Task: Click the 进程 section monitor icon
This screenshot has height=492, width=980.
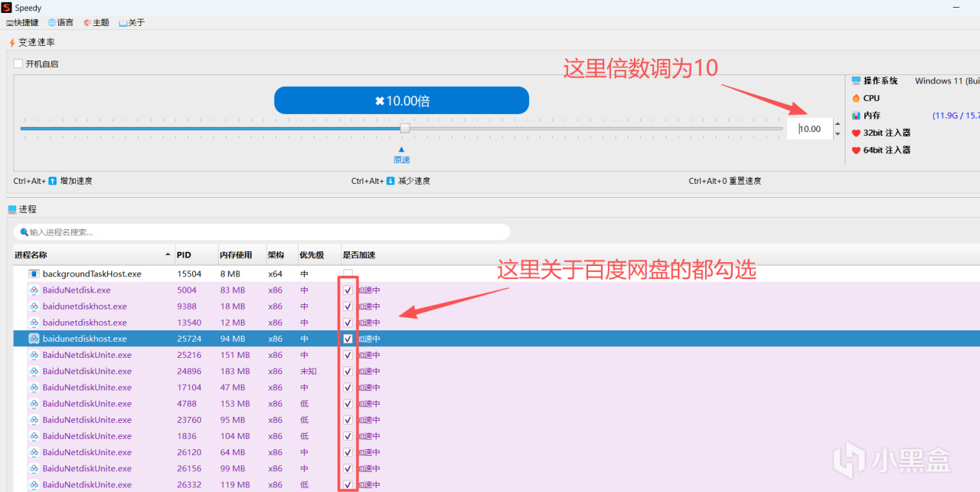Action: [x=11, y=209]
